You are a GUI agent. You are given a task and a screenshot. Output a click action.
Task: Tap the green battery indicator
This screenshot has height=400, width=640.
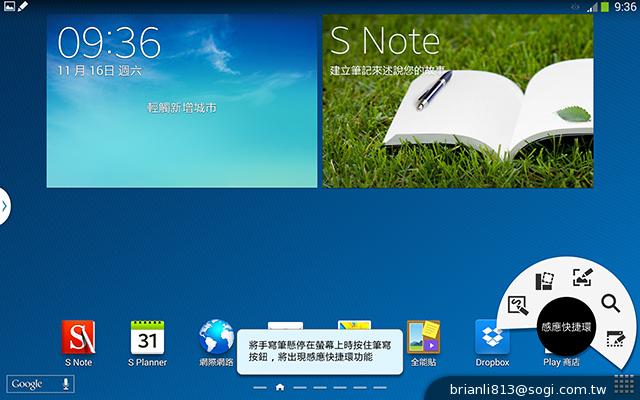[x=605, y=7]
